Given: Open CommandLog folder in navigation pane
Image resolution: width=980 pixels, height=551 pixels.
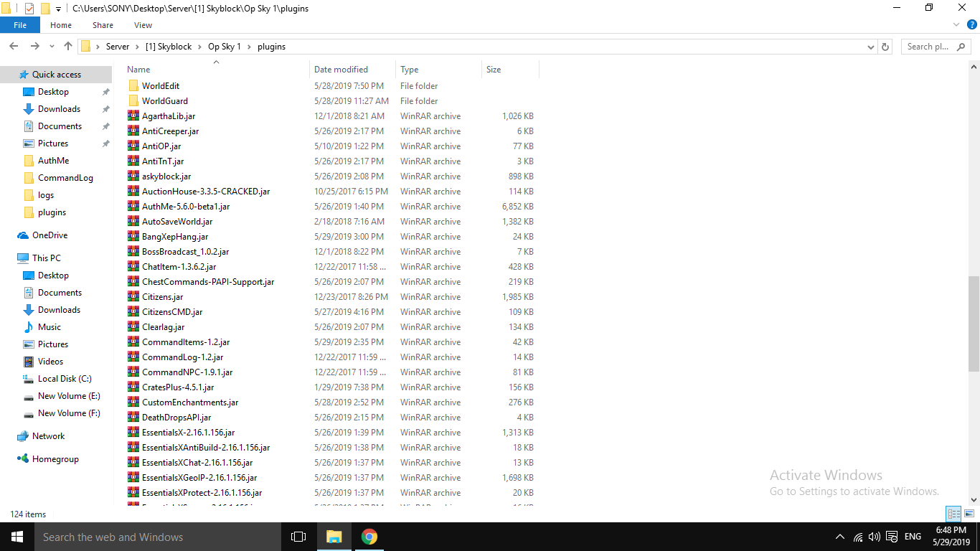Looking at the screenshot, I should (x=65, y=178).
